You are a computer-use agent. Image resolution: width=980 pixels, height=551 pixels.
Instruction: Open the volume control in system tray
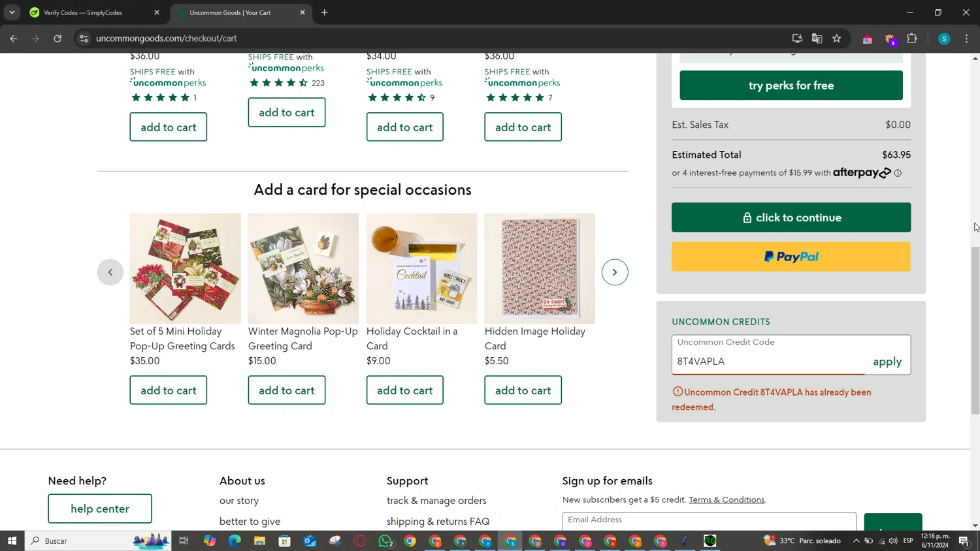pos(893,541)
